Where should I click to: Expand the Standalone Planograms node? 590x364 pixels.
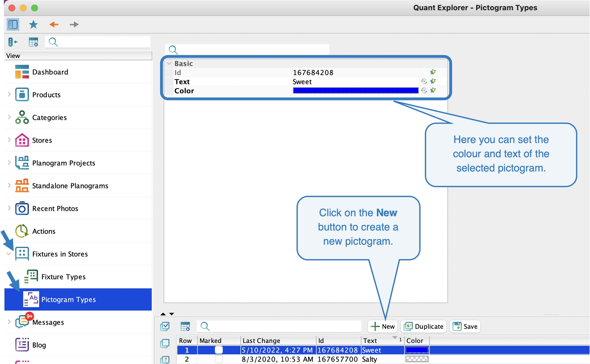[9, 185]
